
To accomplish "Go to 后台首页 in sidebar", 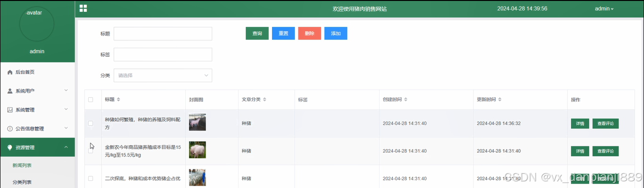I will (37, 72).
